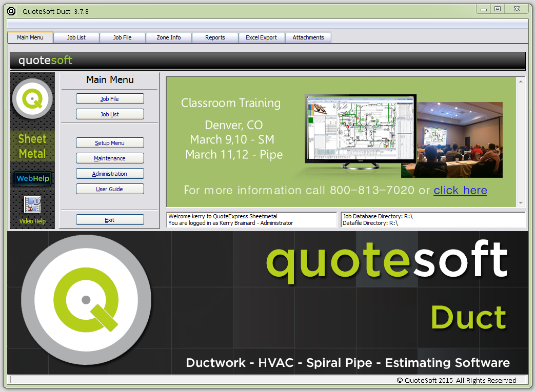Click the training software monitor image
Image resolution: width=535 pixels, height=392 pixels.
coord(360,132)
